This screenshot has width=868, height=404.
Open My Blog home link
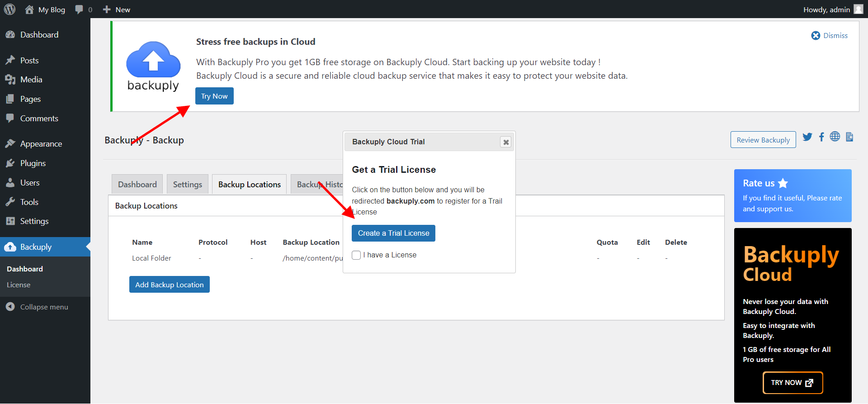(45, 10)
